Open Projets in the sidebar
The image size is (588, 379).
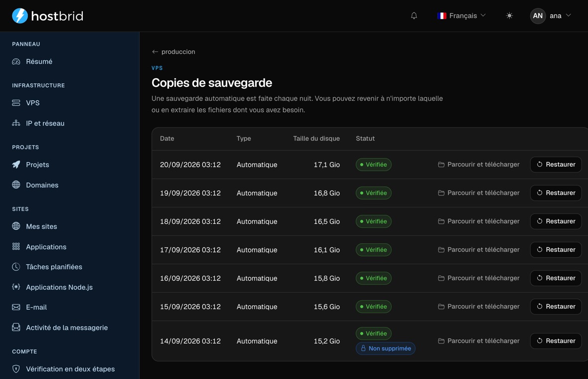click(37, 165)
